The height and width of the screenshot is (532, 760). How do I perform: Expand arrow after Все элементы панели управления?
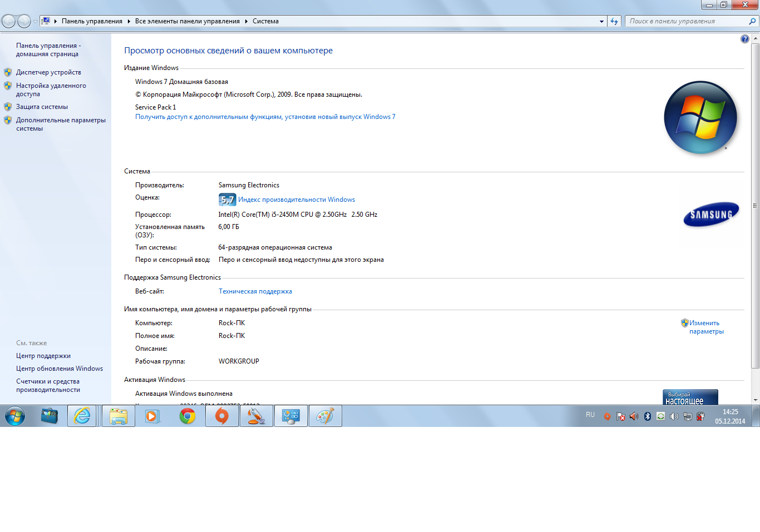(x=246, y=21)
